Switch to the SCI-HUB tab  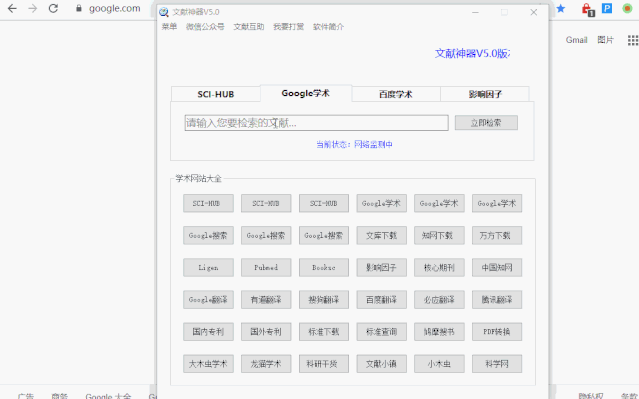(x=216, y=94)
